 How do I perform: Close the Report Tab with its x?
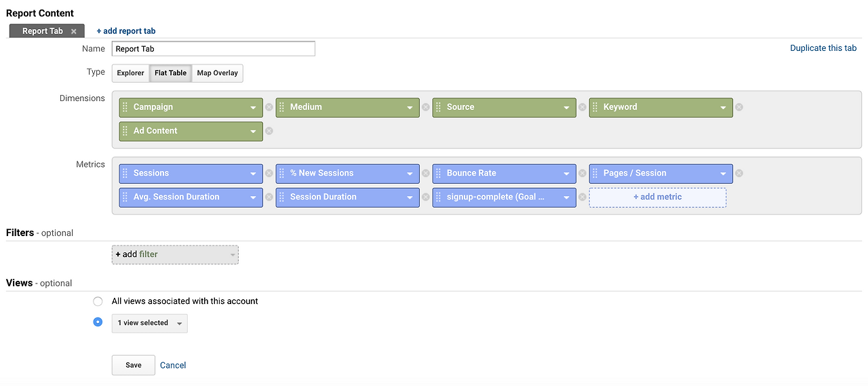coord(74,32)
